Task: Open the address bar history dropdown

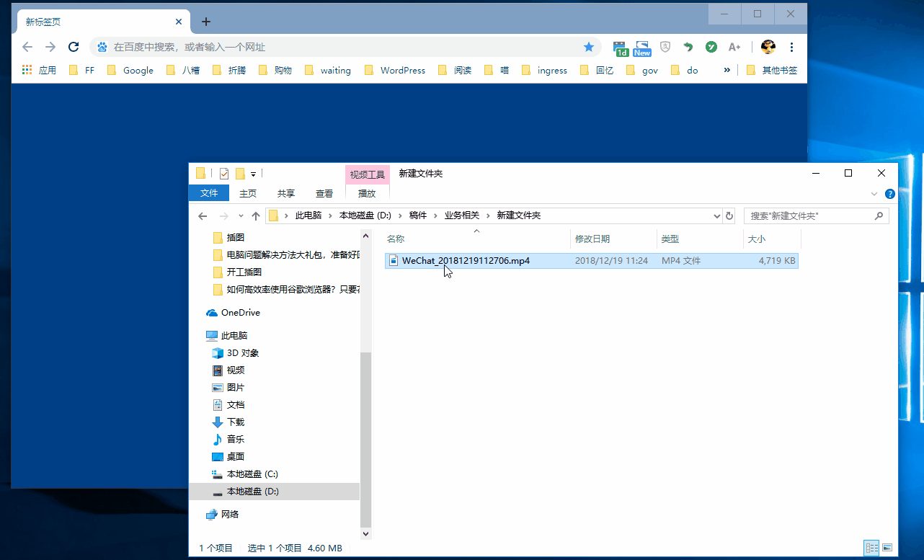Action: click(716, 215)
